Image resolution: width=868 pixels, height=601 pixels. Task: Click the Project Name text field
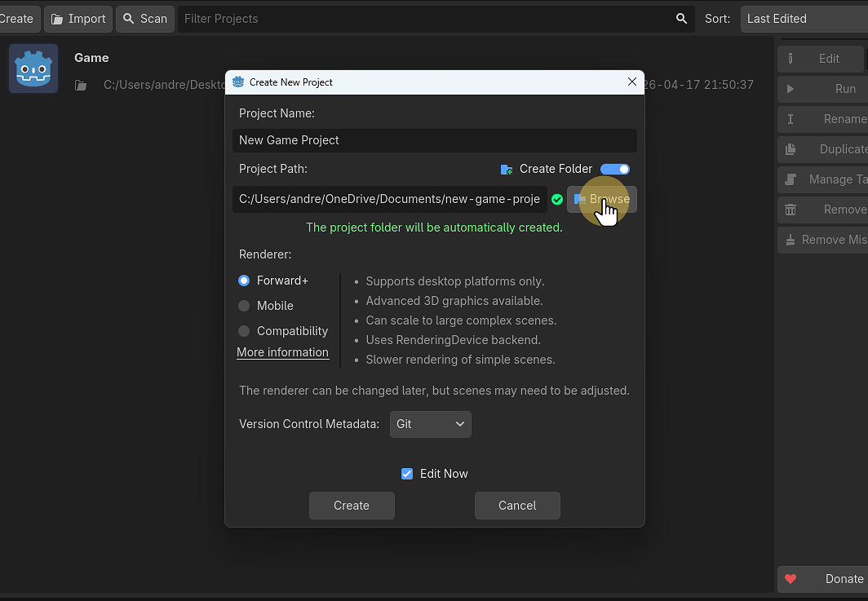coord(434,140)
